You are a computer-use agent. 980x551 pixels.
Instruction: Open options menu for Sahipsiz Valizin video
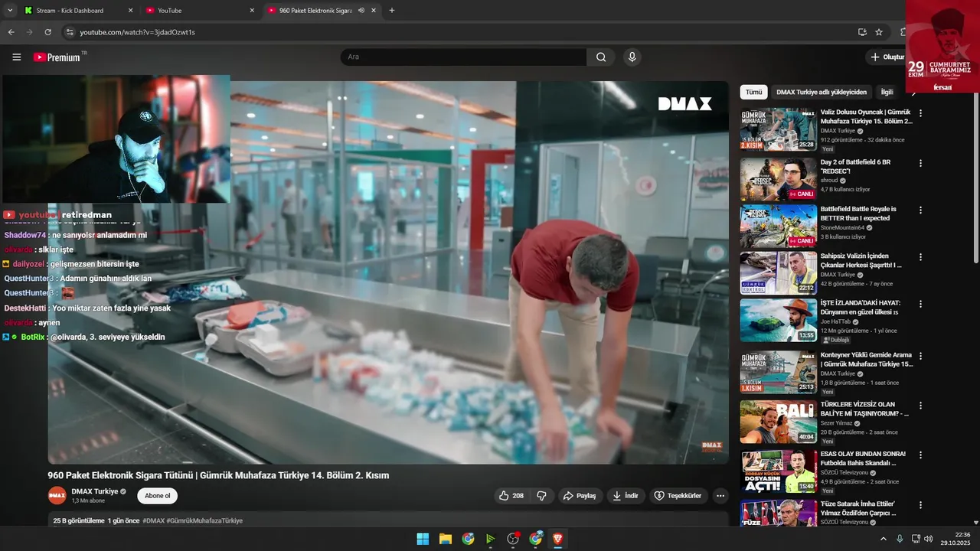pos(920,257)
